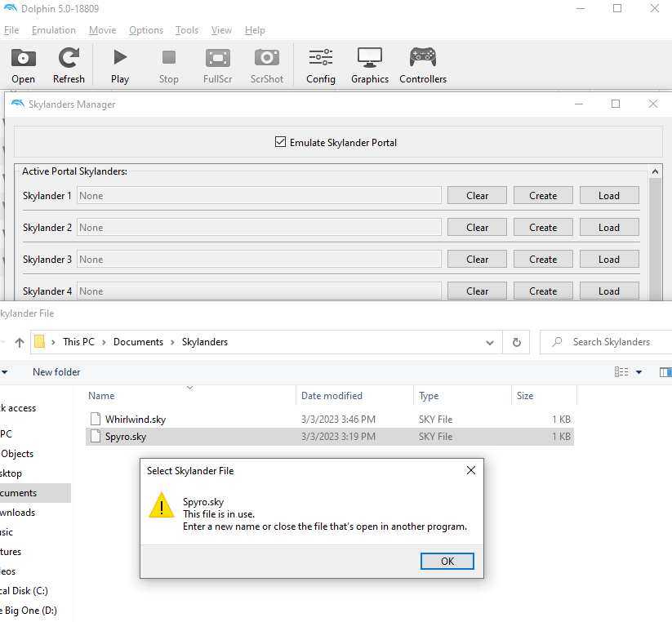This screenshot has height=622, width=672.
Task: Sort files by Date modified column
Action: coord(332,395)
